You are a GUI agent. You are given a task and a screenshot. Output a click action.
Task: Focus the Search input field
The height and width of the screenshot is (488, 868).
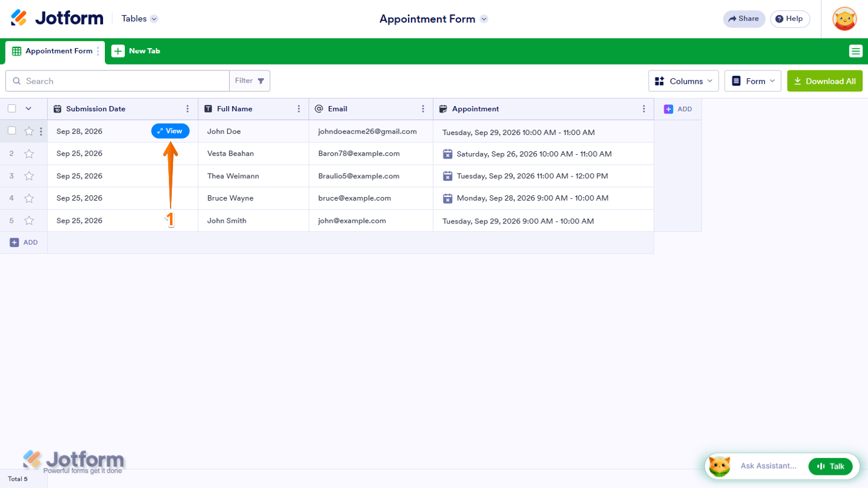click(x=118, y=81)
